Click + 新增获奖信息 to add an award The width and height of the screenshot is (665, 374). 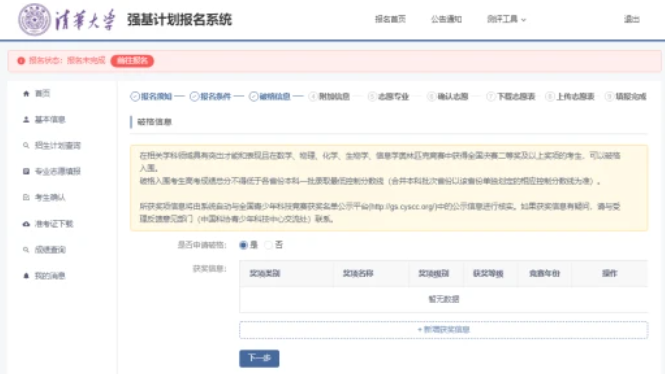[444, 330]
